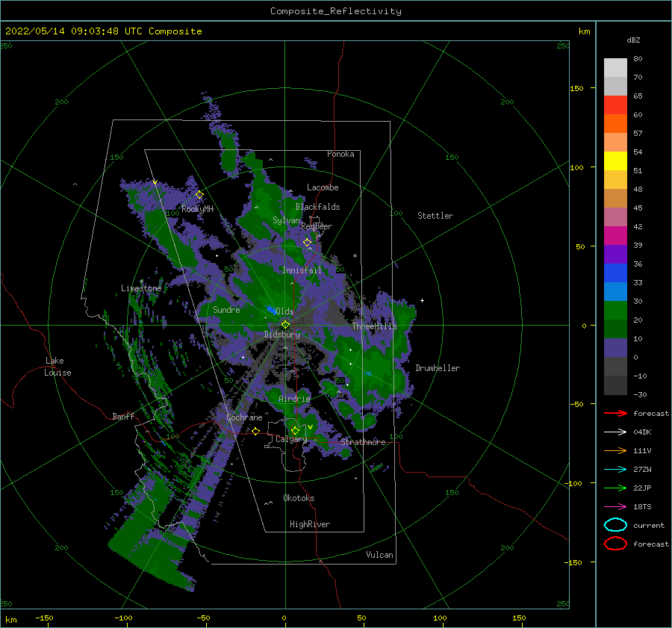Click the Didsbury label on the map

(282, 335)
